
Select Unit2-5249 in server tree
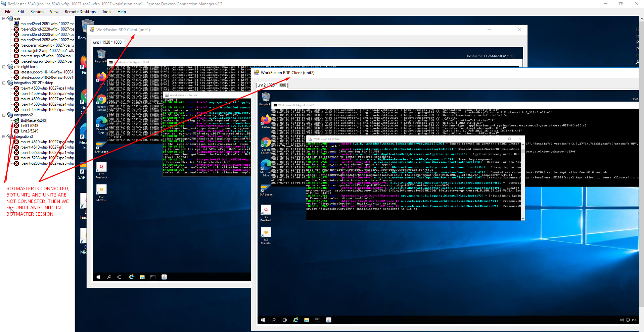[30, 131]
